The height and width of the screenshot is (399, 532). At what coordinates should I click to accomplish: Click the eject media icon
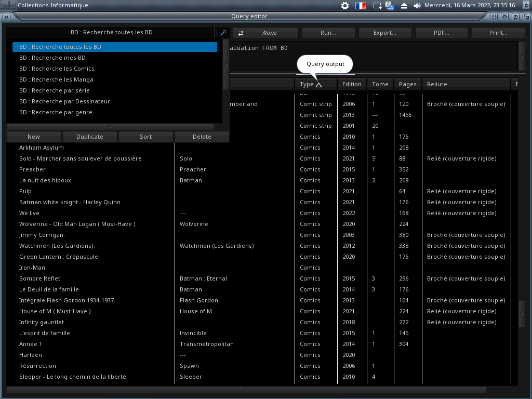point(404,5)
